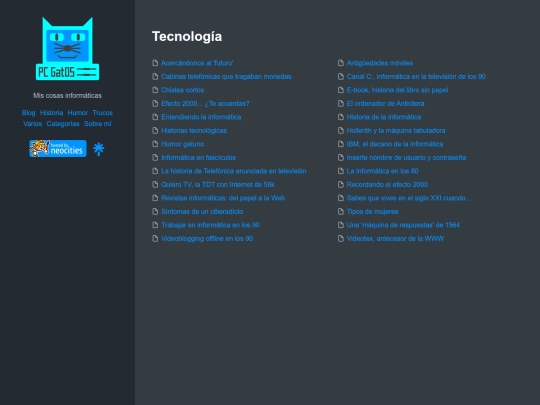The image size is (540, 405).
Task: Click the page icon beside Historias tecnológicas
Action: click(x=155, y=131)
